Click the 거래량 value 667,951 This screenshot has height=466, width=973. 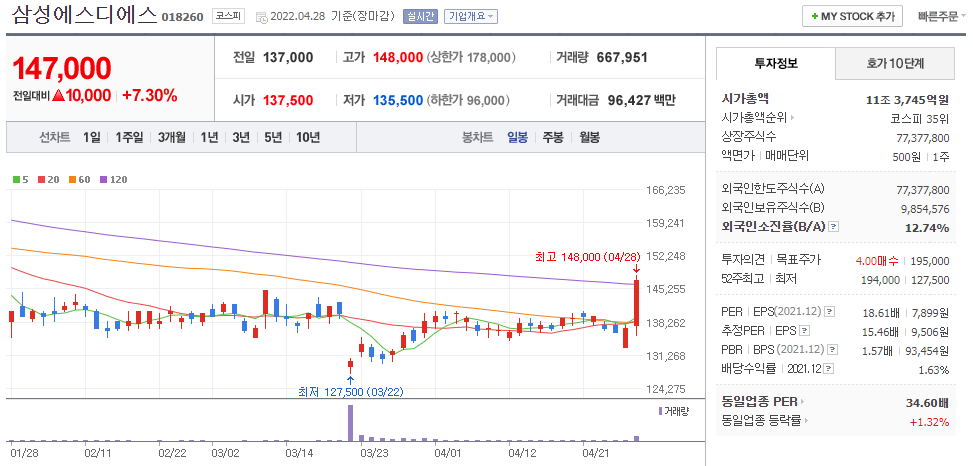click(622, 58)
